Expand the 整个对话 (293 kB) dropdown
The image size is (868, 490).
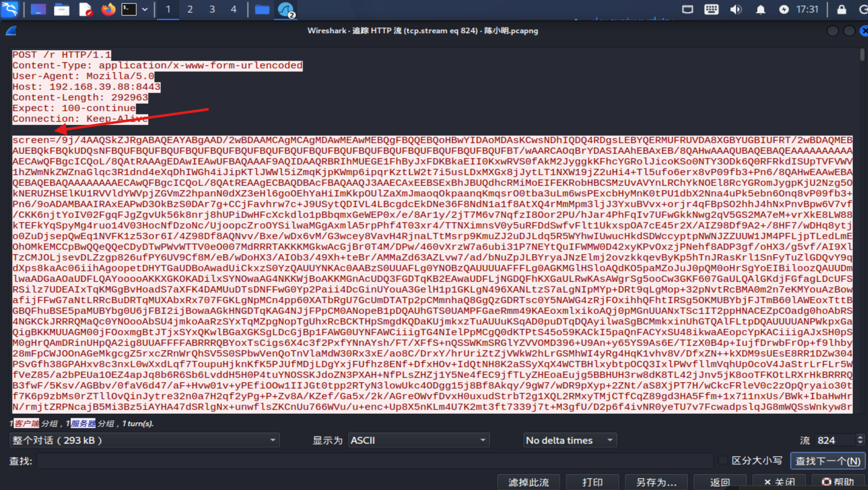144,440
